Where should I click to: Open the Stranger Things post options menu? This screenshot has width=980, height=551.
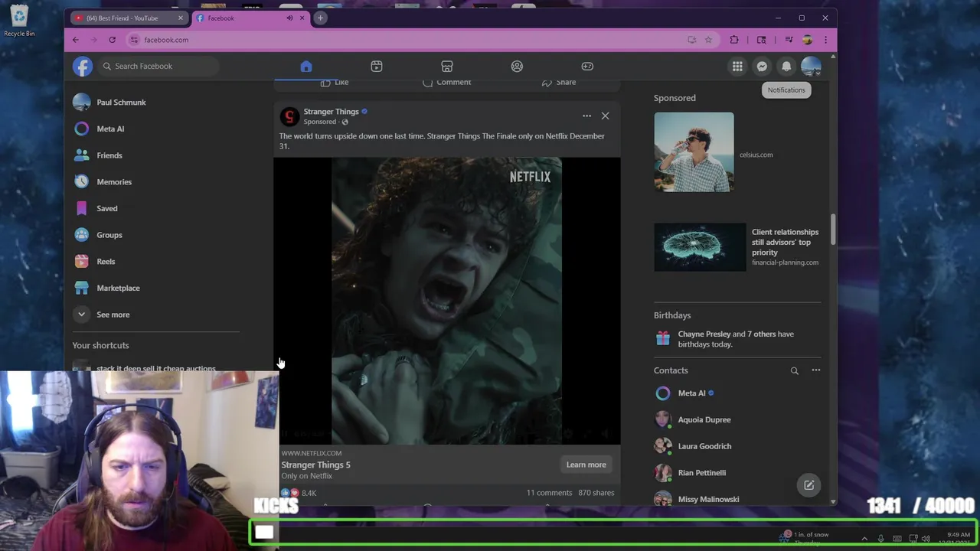[586, 116]
